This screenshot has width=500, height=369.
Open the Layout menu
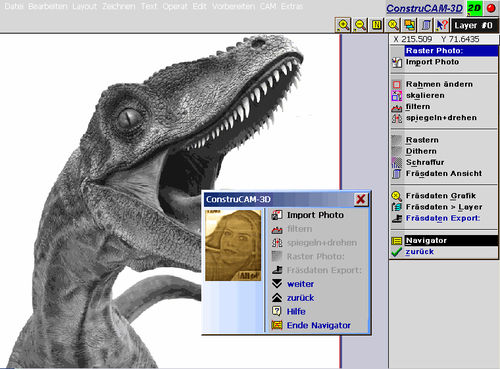point(85,6)
